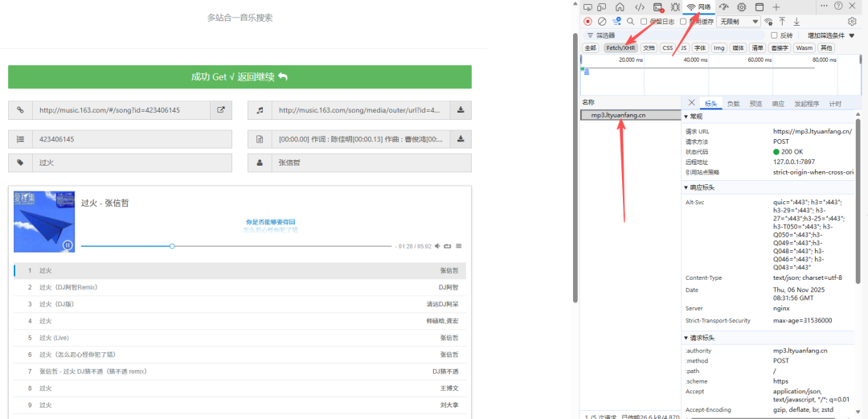Open the DevTools inspect element picker
The height and width of the screenshot is (419, 868).
pos(588,7)
